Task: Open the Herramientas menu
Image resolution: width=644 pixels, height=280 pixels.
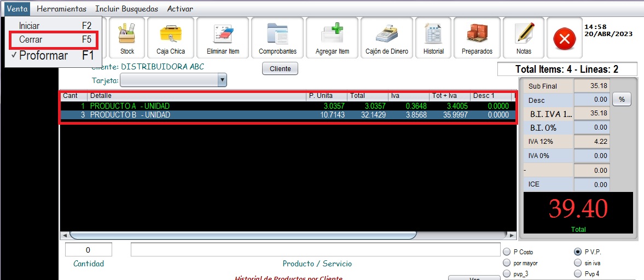Action: (x=61, y=9)
